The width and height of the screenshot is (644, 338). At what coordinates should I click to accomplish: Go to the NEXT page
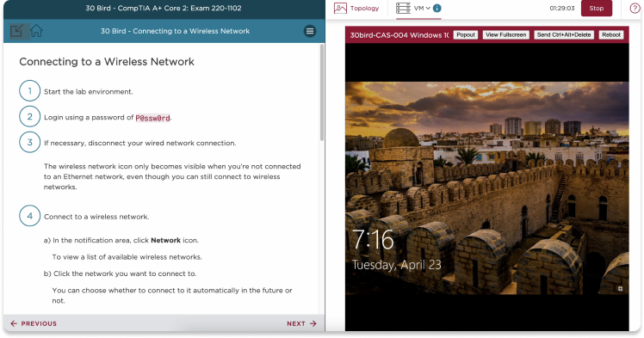302,323
